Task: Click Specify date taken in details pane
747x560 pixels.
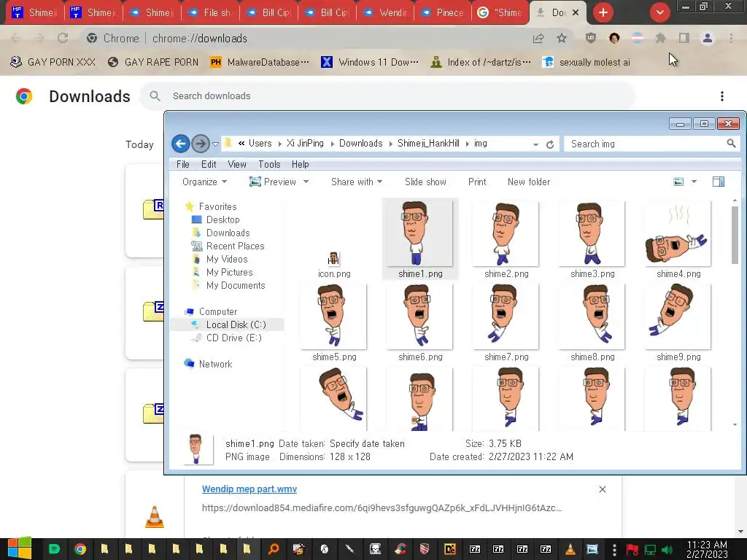Action: point(367,444)
